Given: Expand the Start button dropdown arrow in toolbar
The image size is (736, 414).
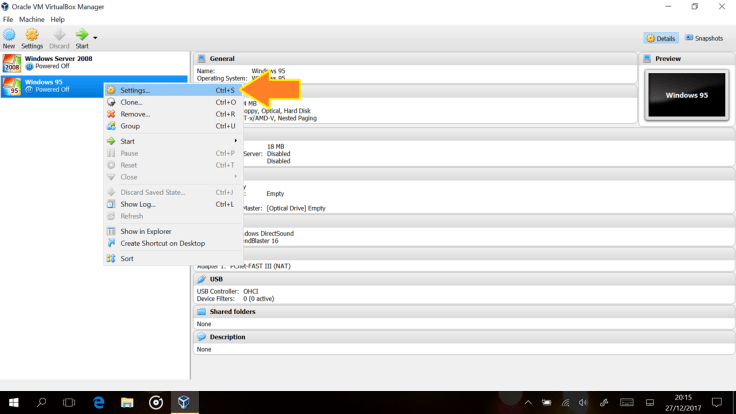Looking at the screenshot, I should coord(95,38).
